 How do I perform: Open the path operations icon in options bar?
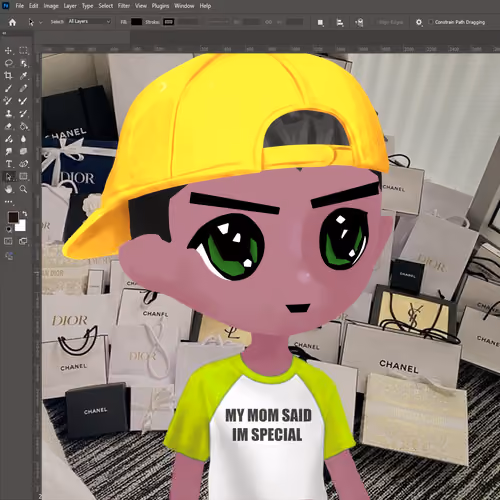pyautogui.click(x=320, y=22)
